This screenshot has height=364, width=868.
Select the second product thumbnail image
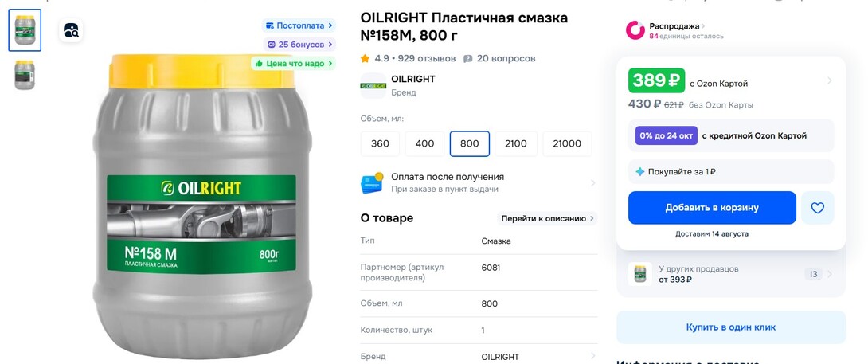click(x=25, y=75)
